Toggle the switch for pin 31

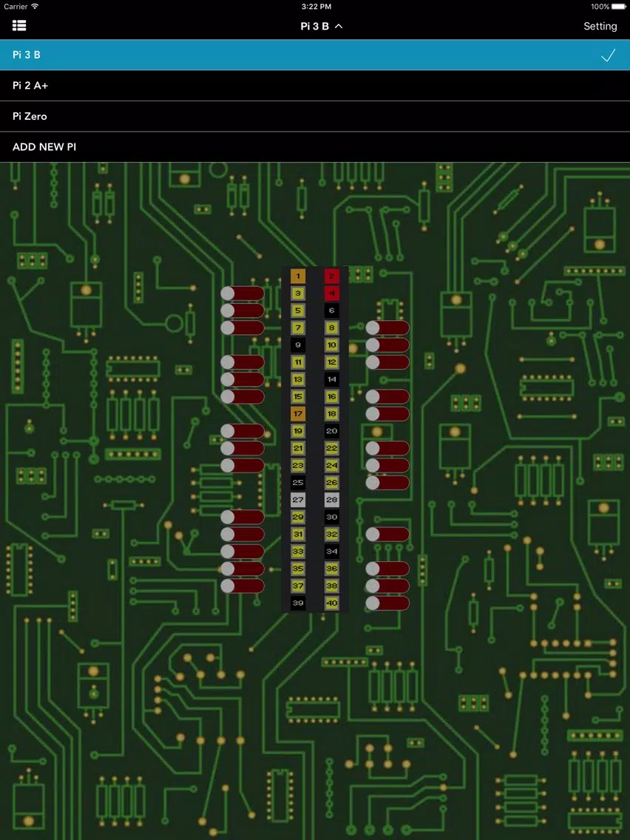(x=242, y=534)
